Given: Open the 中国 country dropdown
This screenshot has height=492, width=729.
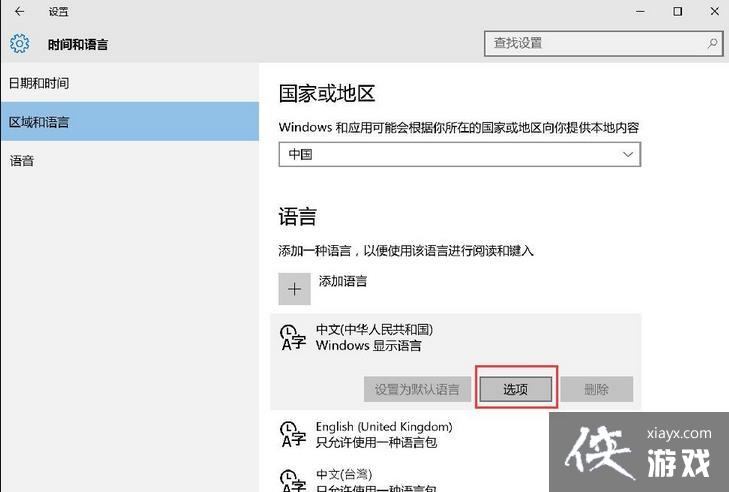Looking at the screenshot, I should point(459,154).
